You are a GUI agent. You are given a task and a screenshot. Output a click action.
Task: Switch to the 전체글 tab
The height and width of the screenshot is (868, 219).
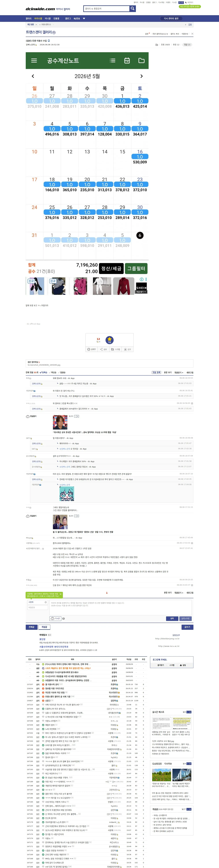click(31, 627)
